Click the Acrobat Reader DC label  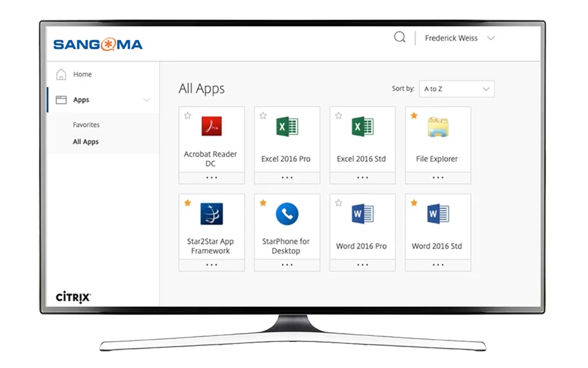click(x=210, y=159)
